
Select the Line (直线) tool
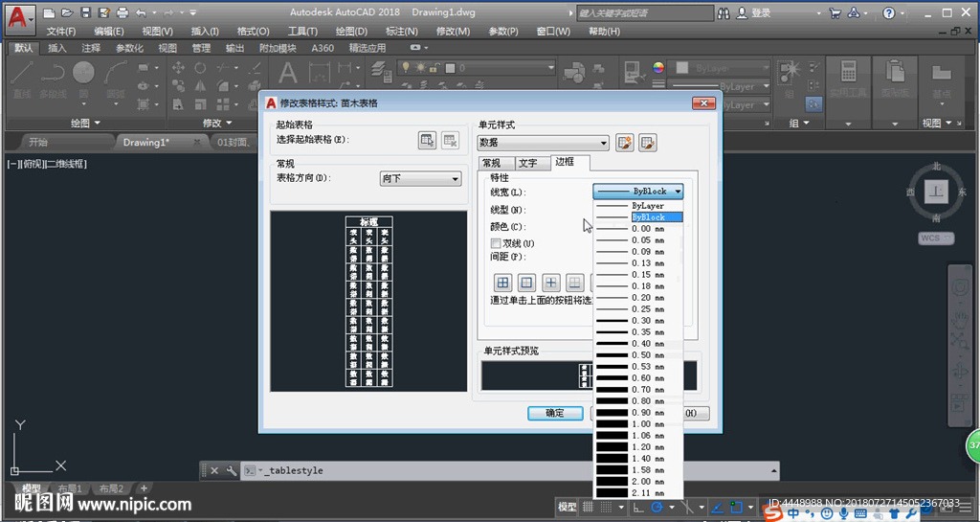click(x=22, y=79)
